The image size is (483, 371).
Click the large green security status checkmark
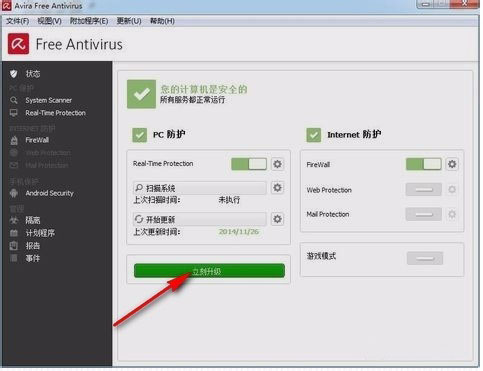141,94
